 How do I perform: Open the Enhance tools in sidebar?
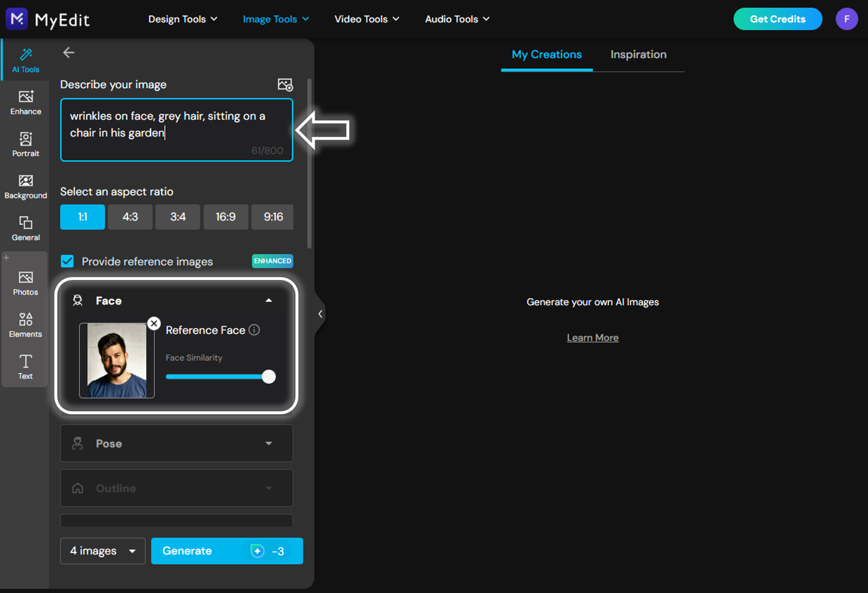point(25,102)
